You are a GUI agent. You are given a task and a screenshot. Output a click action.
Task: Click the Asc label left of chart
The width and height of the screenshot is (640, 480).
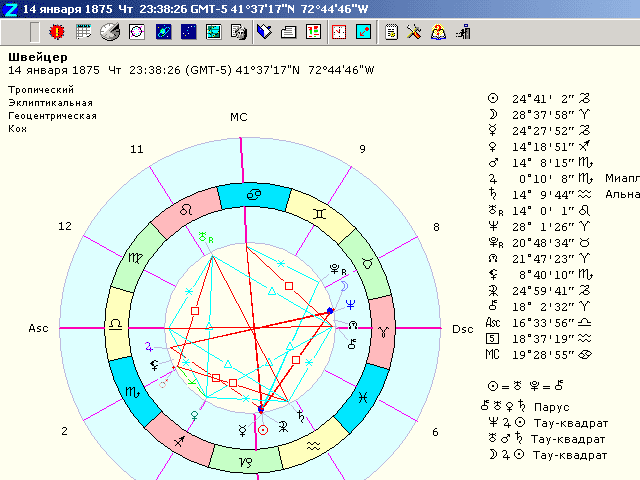38,328
